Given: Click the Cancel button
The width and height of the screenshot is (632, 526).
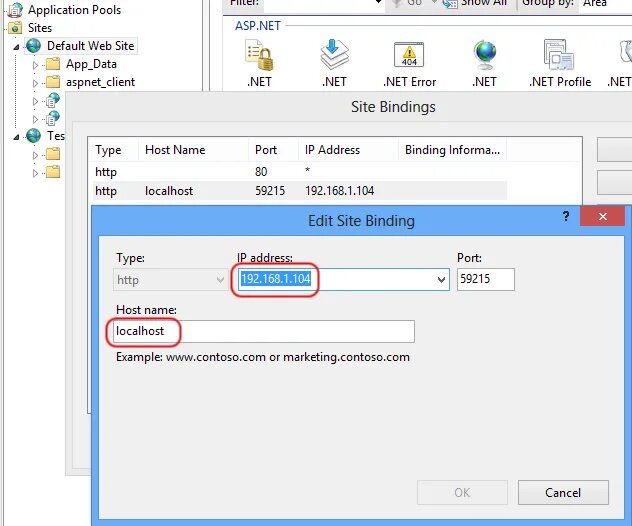Looking at the screenshot, I should tap(563, 492).
